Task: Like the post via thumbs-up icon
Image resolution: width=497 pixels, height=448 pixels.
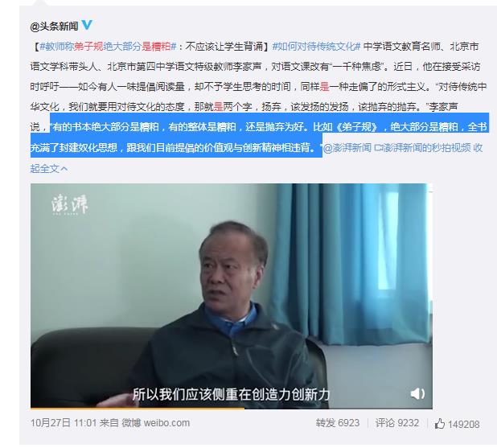Action: click(439, 423)
